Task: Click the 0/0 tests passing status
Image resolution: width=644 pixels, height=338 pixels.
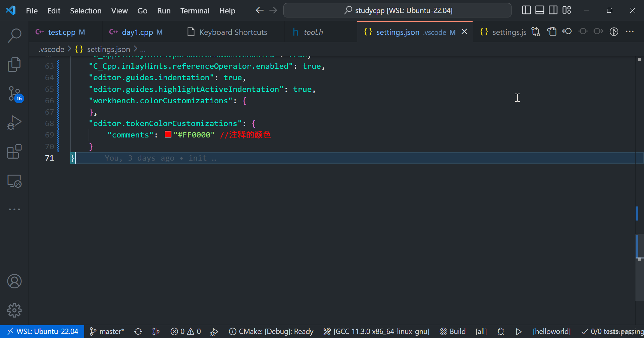Action: point(612,332)
